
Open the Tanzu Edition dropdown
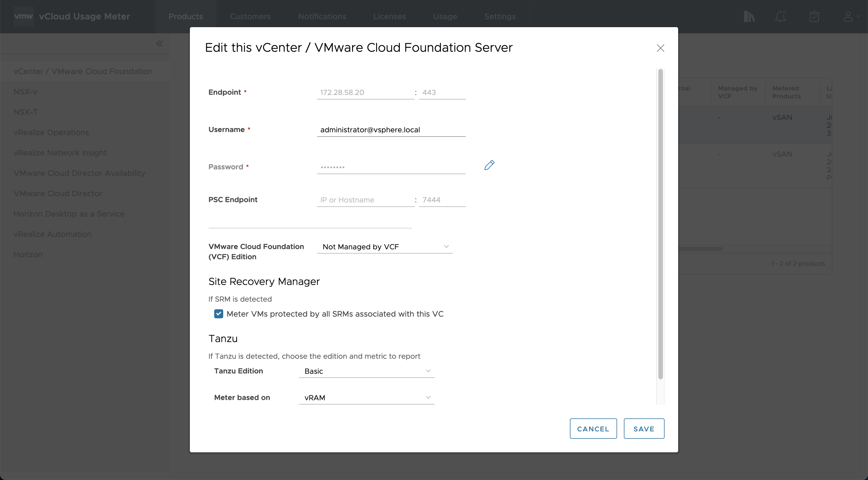(366, 371)
